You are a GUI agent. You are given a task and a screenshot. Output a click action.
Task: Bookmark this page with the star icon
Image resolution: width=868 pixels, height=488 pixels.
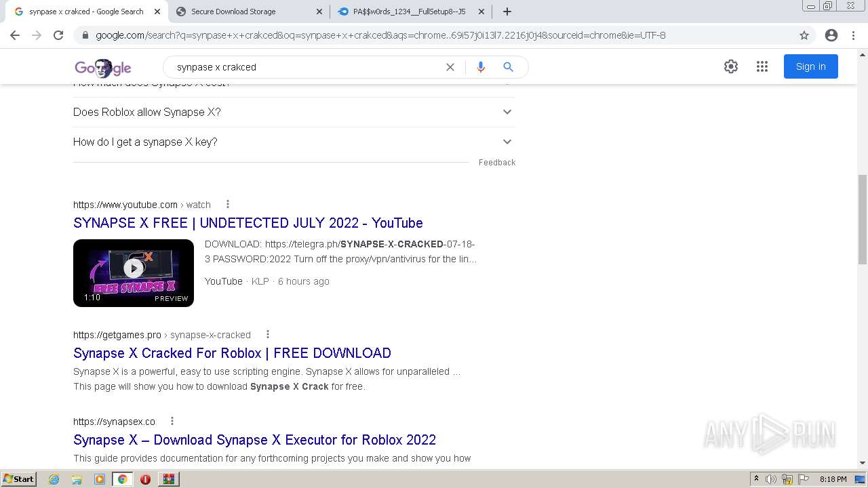[x=804, y=35]
